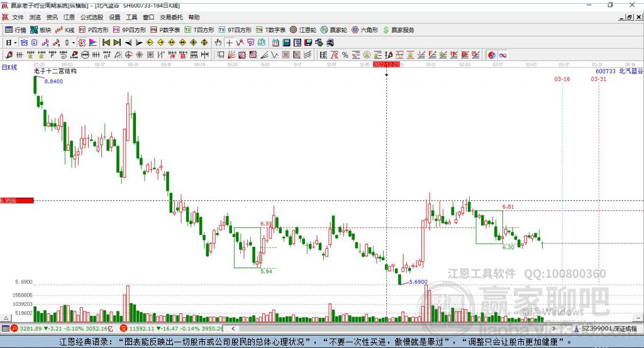Click the 日K线 period label

[x=9, y=67]
